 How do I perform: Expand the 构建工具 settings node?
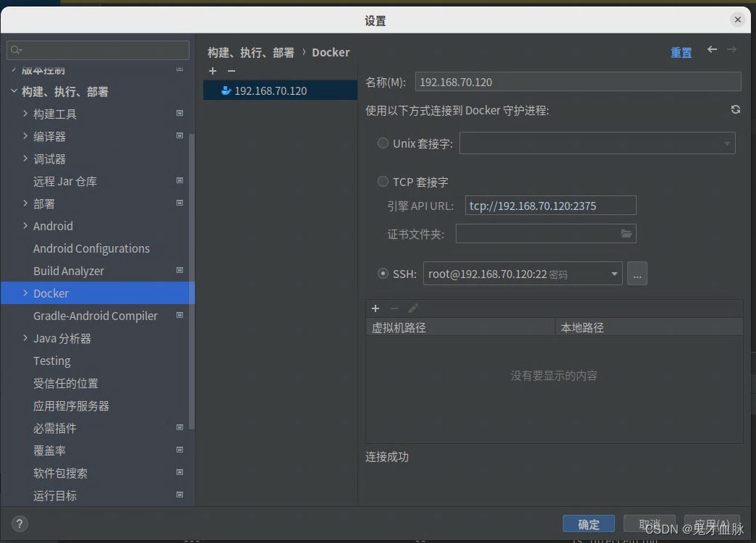(26, 114)
